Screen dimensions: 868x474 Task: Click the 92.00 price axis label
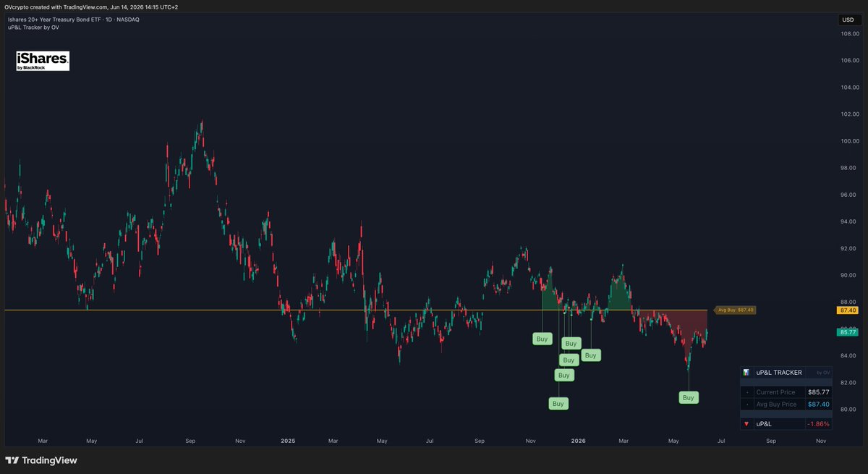click(850, 248)
